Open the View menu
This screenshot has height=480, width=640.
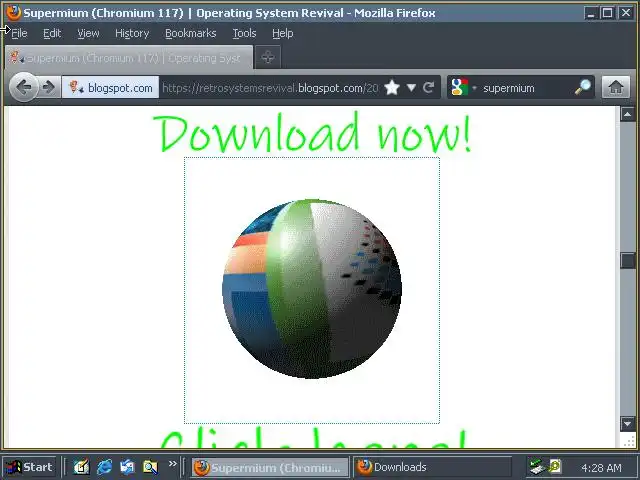[88, 33]
